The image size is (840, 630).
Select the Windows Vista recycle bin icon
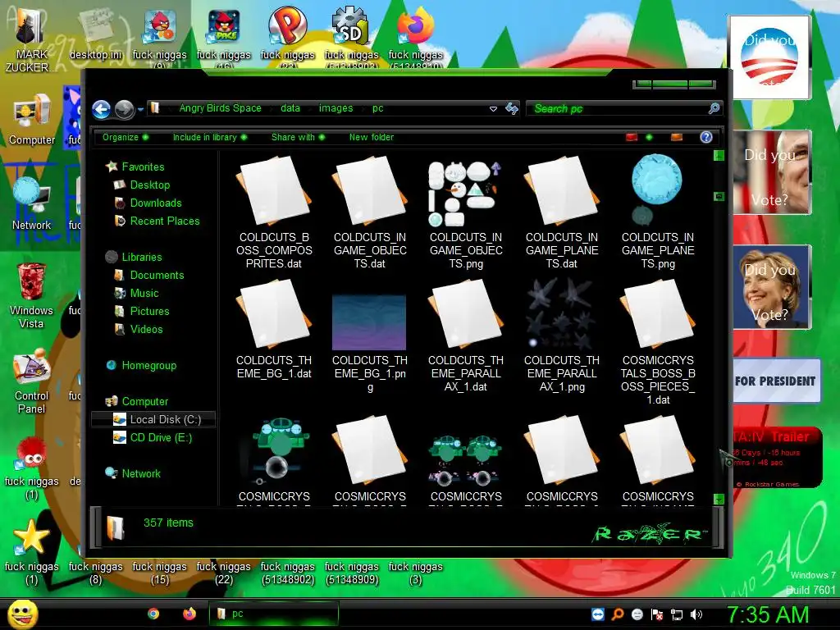click(31, 295)
